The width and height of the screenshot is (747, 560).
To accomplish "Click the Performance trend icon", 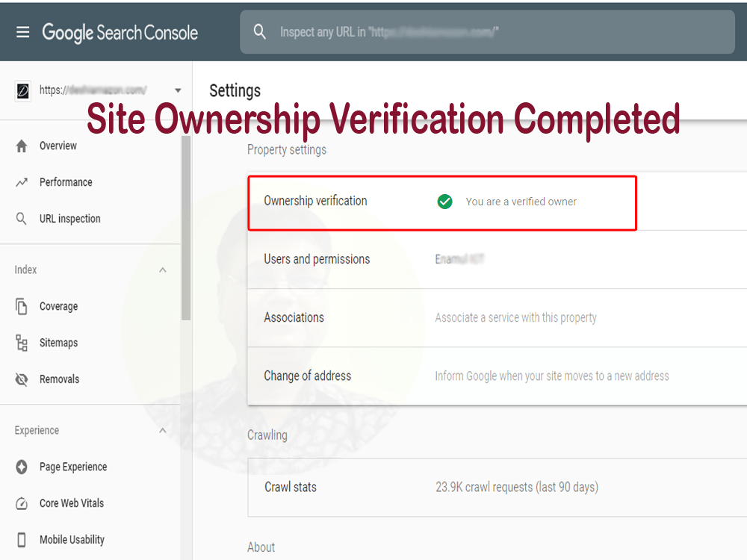I will pyautogui.click(x=22, y=182).
